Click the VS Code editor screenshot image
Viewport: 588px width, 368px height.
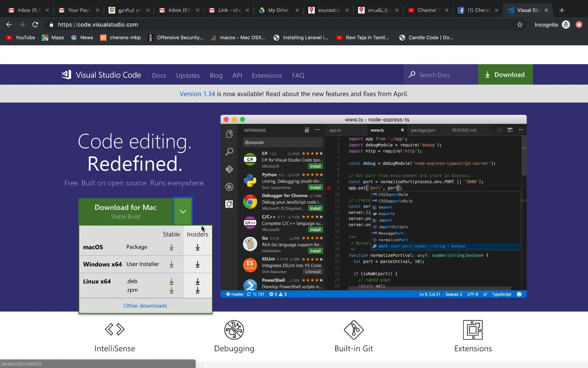(374, 206)
